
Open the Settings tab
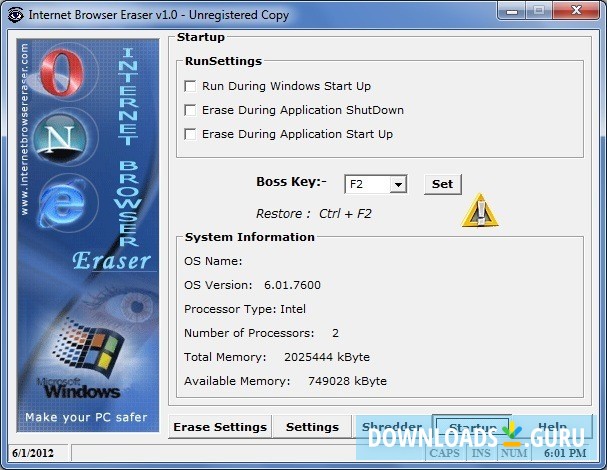tap(312, 427)
